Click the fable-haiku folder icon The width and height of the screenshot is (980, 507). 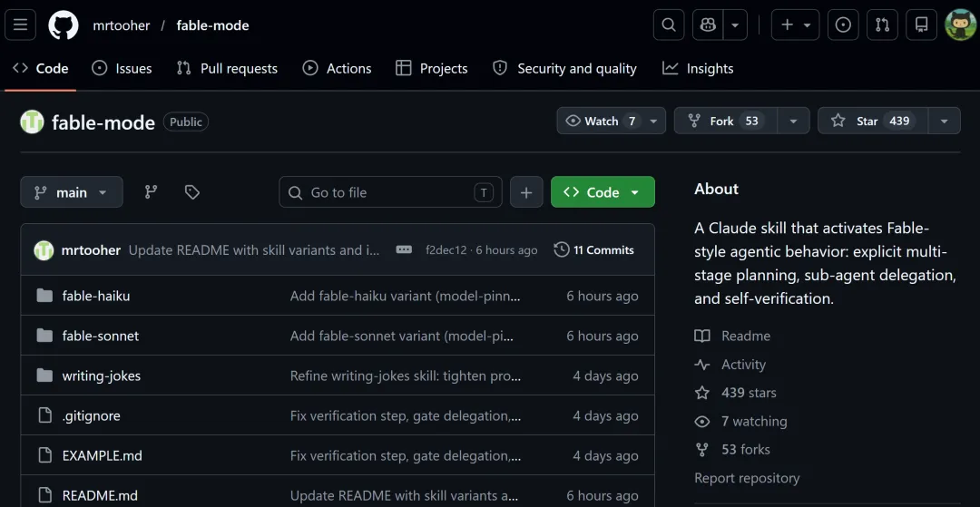click(44, 296)
